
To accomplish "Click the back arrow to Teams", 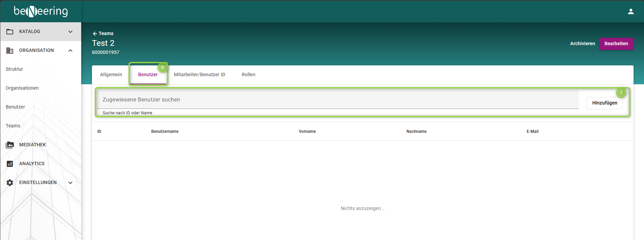I will [x=95, y=33].
